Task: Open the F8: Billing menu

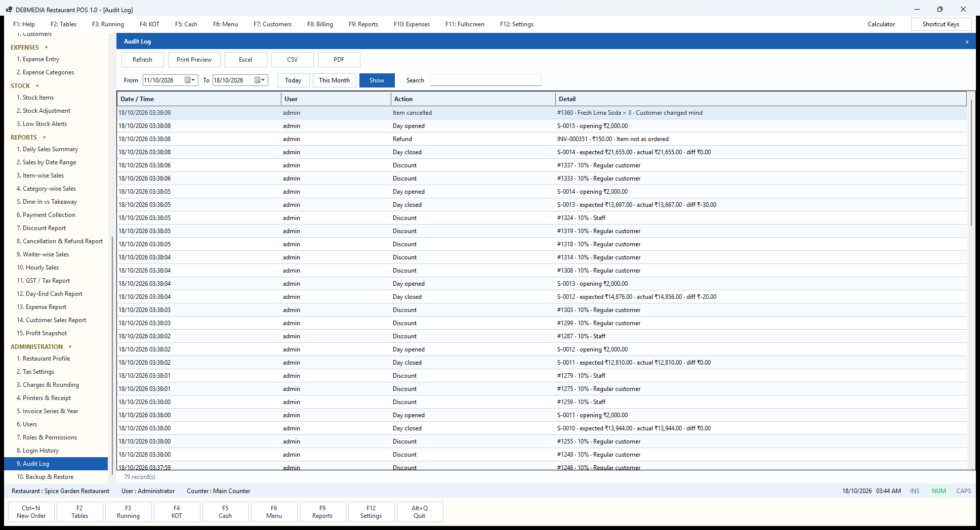Action: (x=320, y=24)
